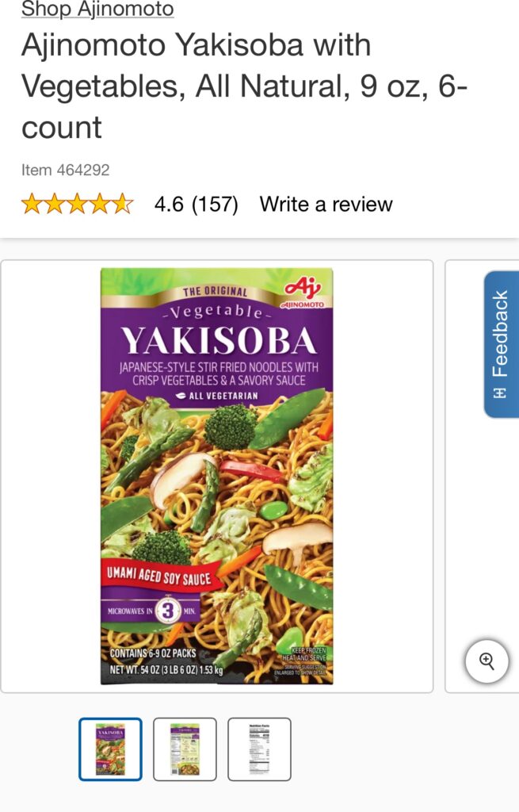Open the Feedback side tab
The height and width of the screenshot is (812, 519).
click(500, 344)
